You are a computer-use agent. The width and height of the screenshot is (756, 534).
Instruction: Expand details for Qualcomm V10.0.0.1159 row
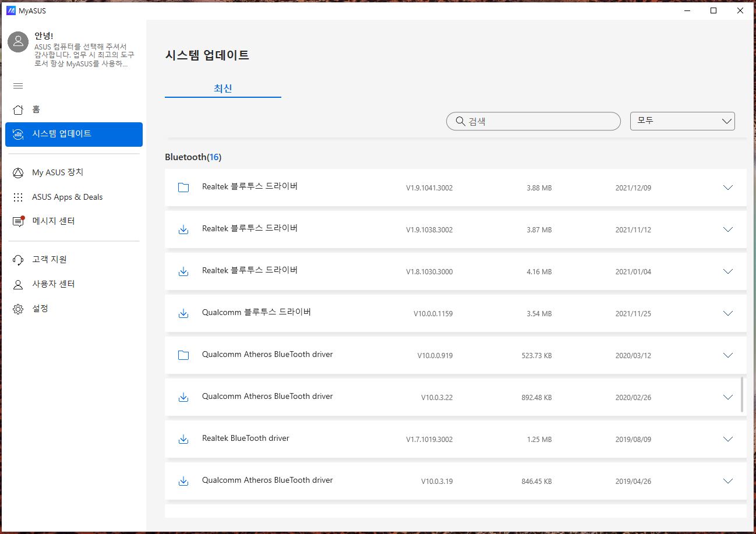tap(727, 313)
